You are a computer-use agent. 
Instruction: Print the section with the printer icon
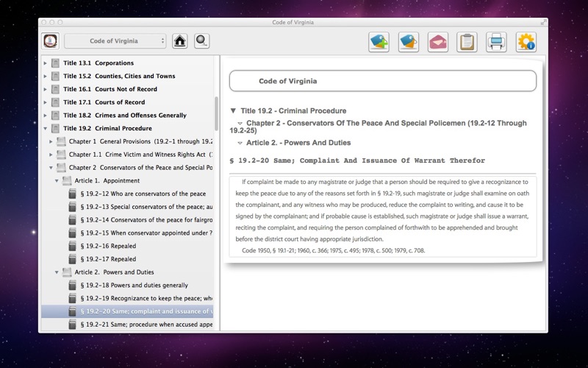click(x=497, y=42)
